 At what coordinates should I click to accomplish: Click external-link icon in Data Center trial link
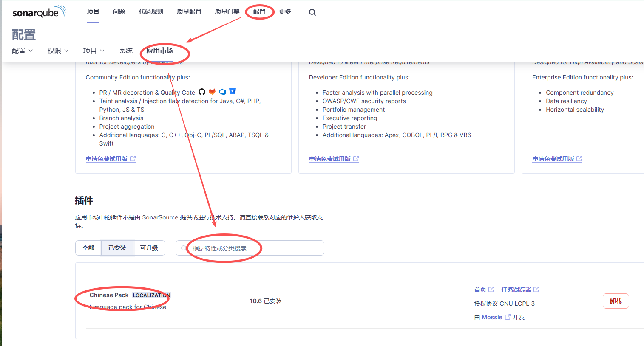(579, 159)
